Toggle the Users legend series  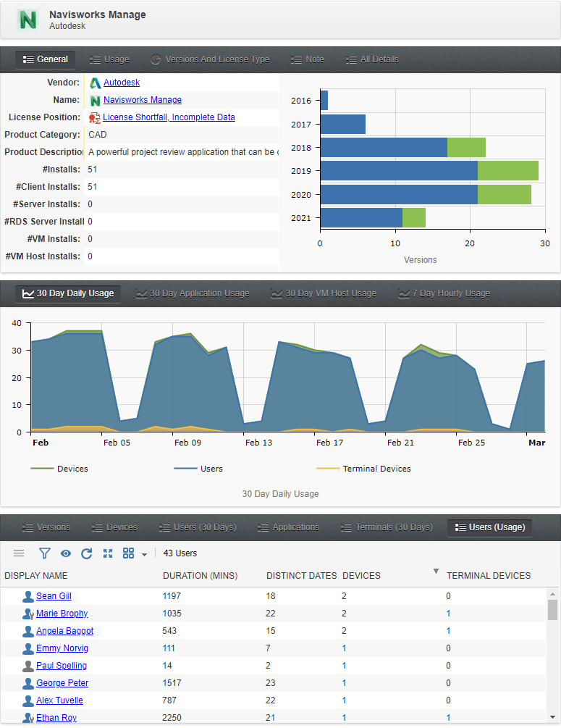[x=198, y=469]
